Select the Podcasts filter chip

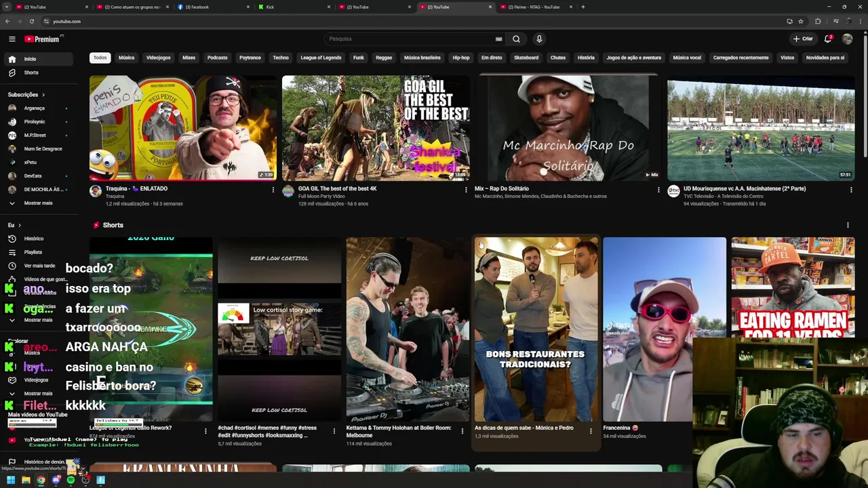pyautogui.click(x=218, y=58)
